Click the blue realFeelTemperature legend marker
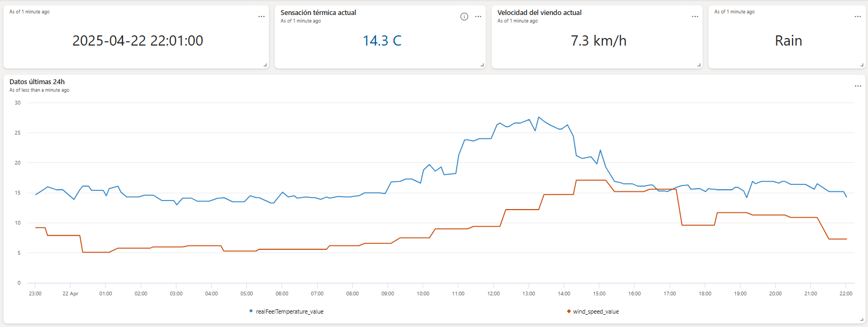 [x=251, y=311]
